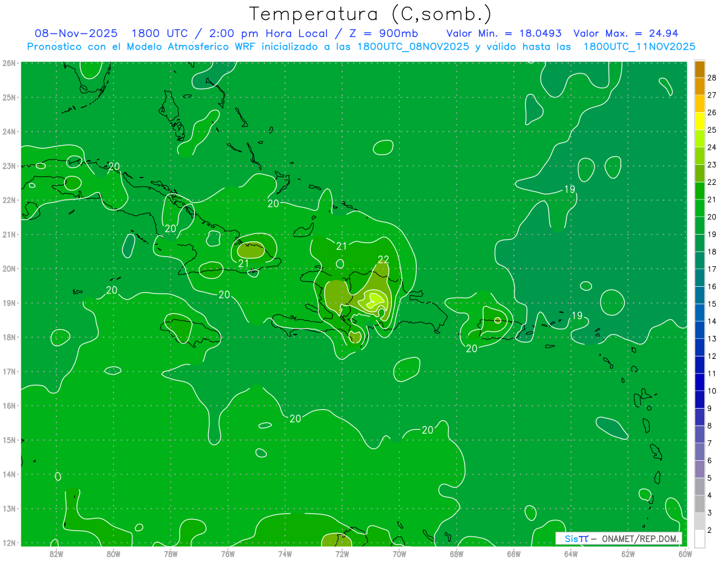Click the 82W longitude axis label
This screenshot has width=728, height=562.
click(x=56, y=553)
